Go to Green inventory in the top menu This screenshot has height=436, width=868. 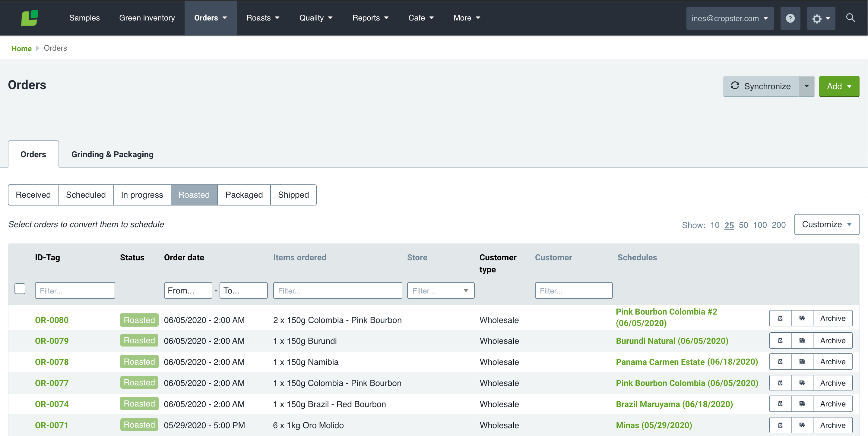pyautogui.click(x=147, y=18)
